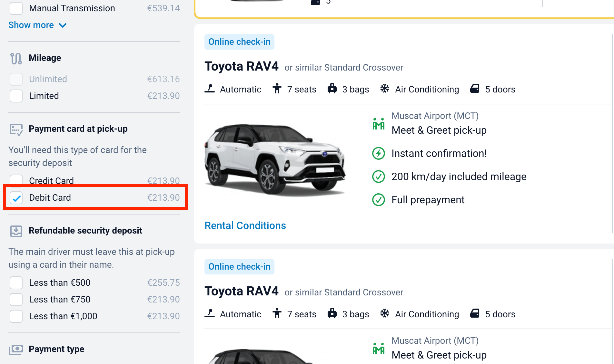Click the Instant confirmation lightning icon

point(379,153)
